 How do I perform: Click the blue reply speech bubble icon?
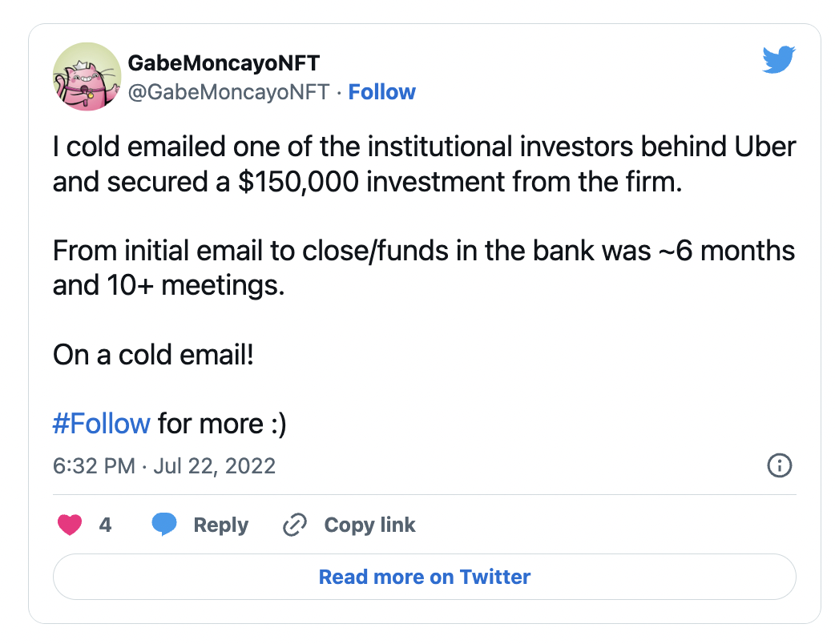coord(164,524)
